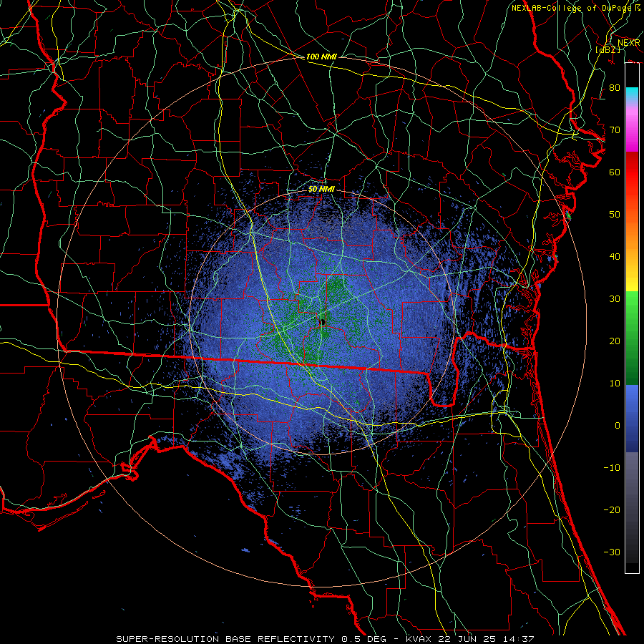Click the "100 NMI" range ring label
This screenshot has width=644, height=644.
click(x=321, y=57)
